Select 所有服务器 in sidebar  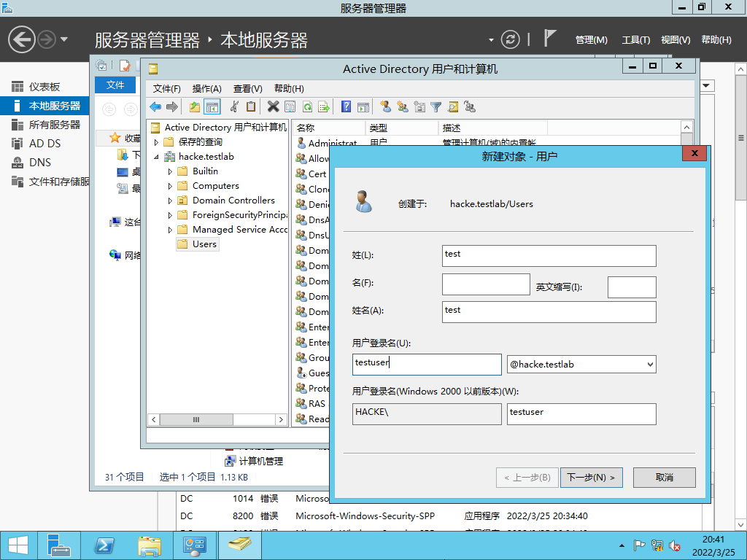[x=44, y=125]
